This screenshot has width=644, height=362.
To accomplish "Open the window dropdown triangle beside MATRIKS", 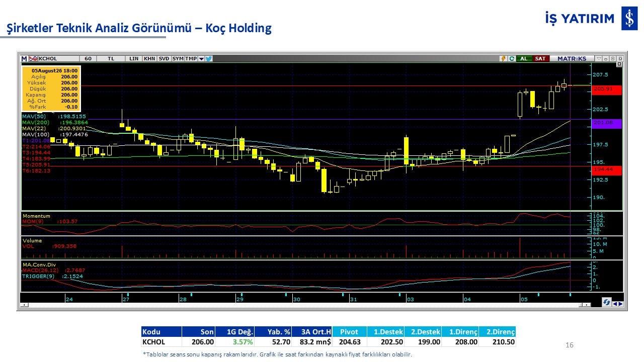I will point(600,58).
